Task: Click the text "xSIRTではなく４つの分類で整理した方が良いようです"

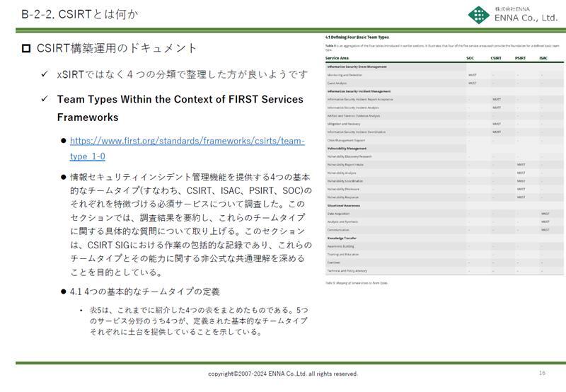Action: 183,74
